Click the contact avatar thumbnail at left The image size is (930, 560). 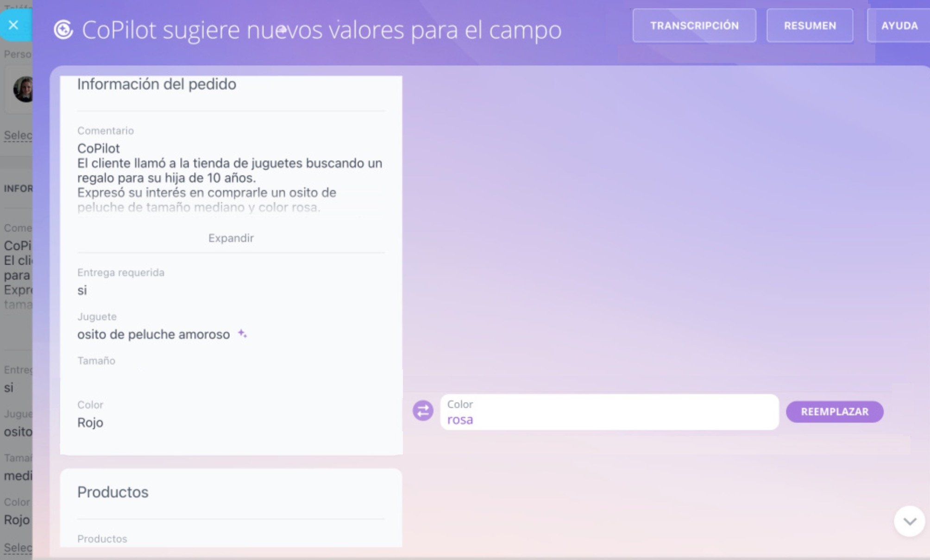[x=24, y=89]
